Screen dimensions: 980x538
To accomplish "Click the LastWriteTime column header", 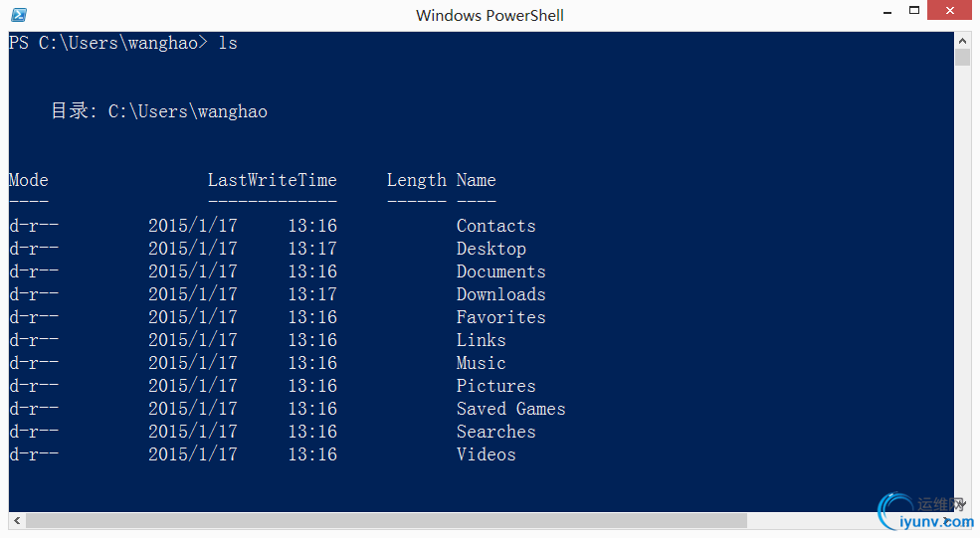I will (272, 180).
